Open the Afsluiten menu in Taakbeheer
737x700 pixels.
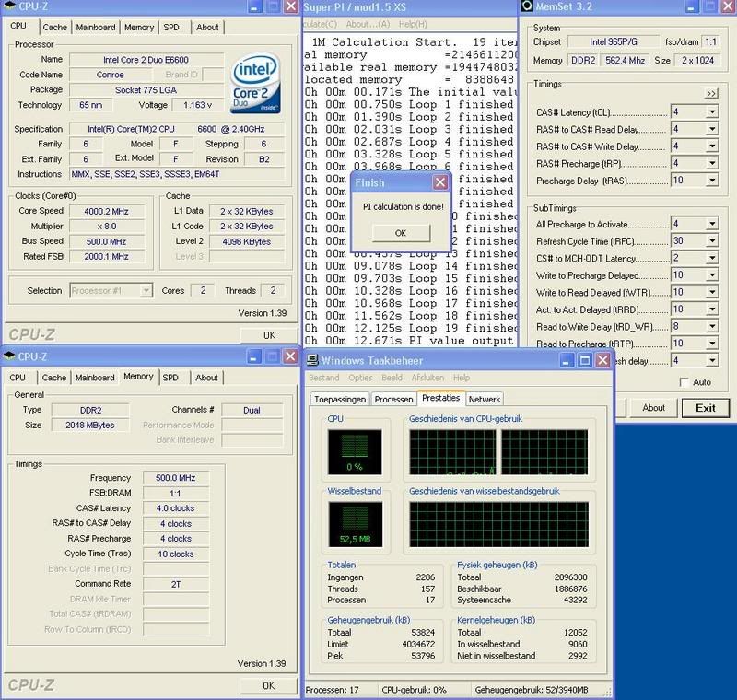click(427, 378)
